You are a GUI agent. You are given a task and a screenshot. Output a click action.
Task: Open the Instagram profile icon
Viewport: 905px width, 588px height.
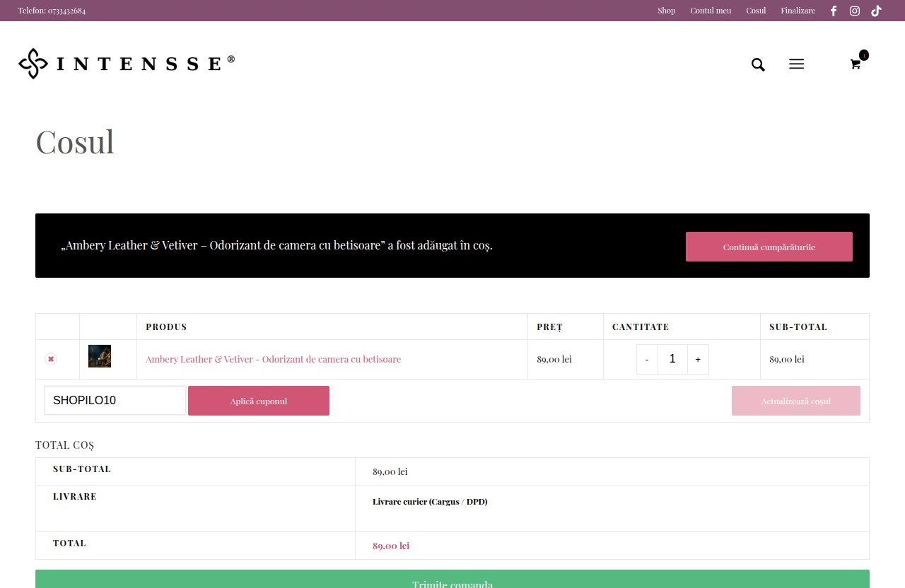(855, 11)
